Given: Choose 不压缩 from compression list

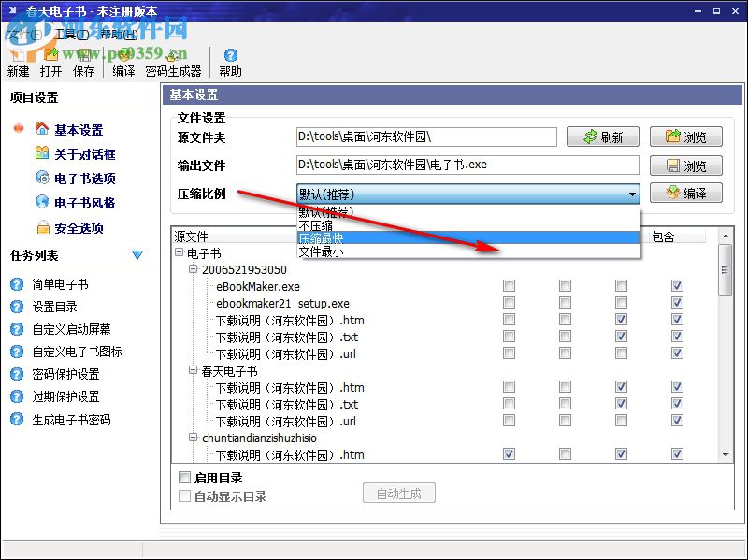Looking at the screenshot, I should coord(468,224).
